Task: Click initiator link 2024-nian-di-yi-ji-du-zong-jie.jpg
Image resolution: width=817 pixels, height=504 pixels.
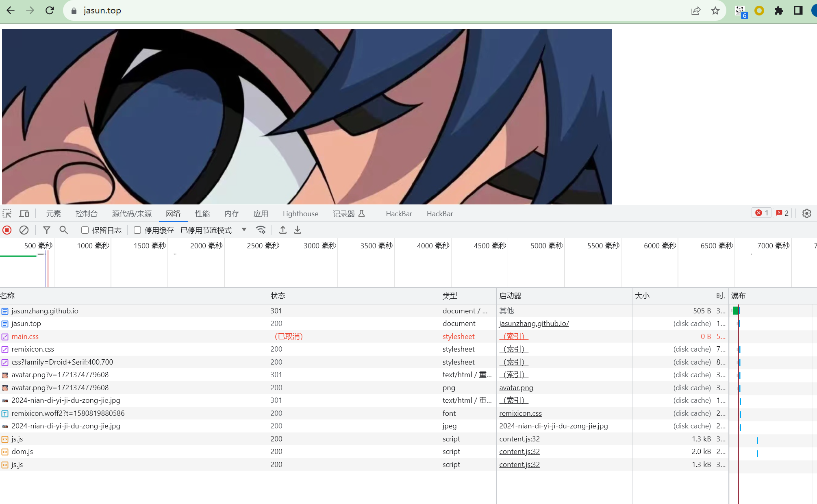Action: tap(554, 426)
